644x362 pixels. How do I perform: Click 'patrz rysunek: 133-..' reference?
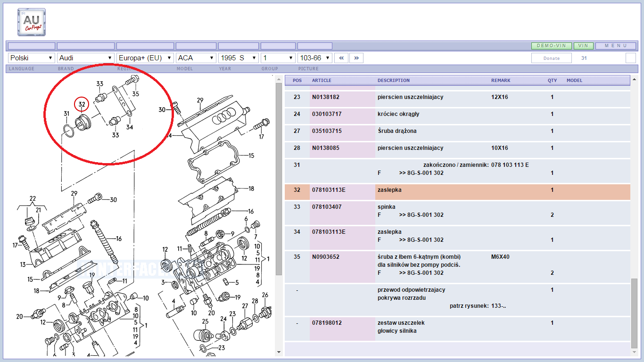point(478,306)
